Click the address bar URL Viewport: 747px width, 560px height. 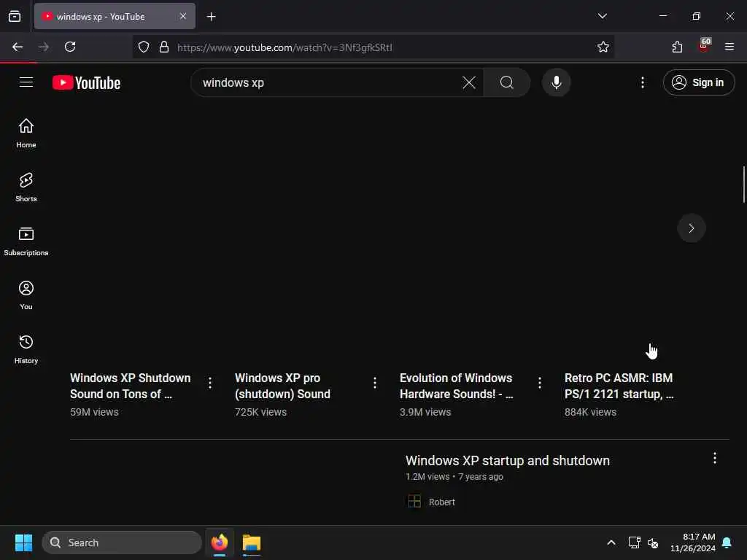285,47
